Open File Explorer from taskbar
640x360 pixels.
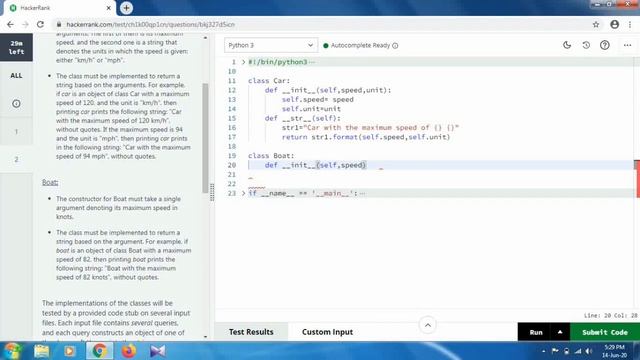[42, 351]
